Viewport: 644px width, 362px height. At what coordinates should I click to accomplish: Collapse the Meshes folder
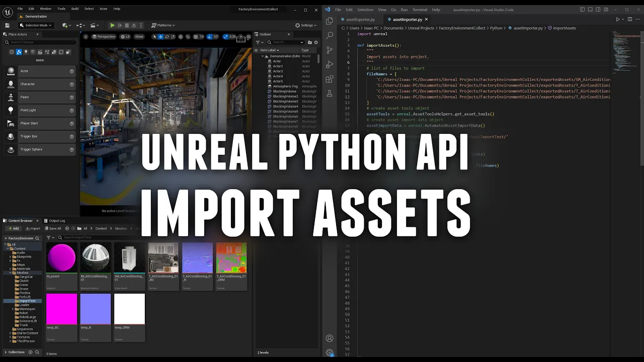(10, 273)
